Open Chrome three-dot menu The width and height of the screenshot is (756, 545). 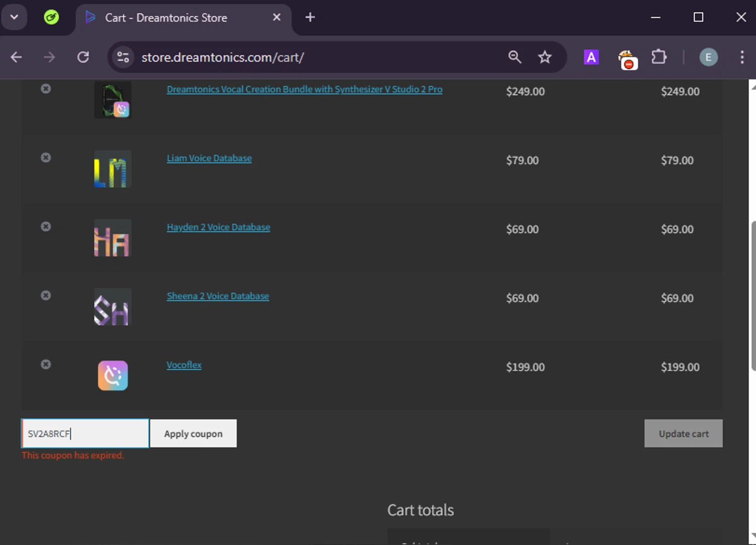tap(742, 57)
